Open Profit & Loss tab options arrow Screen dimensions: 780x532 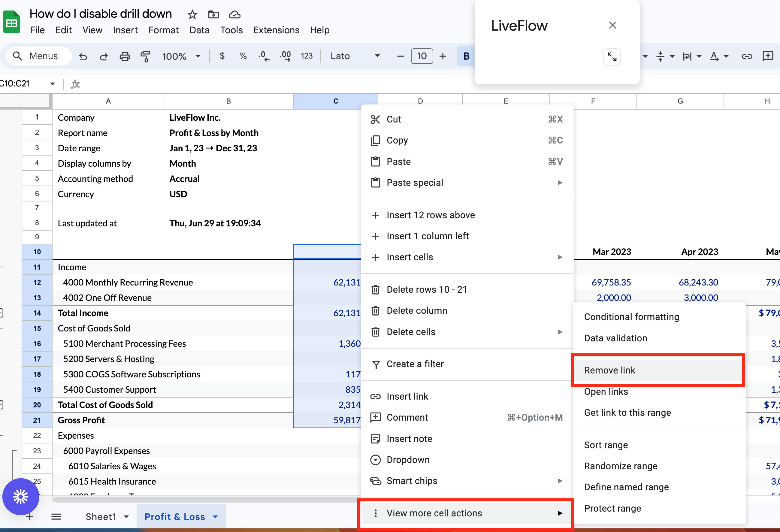click(216, 517)
